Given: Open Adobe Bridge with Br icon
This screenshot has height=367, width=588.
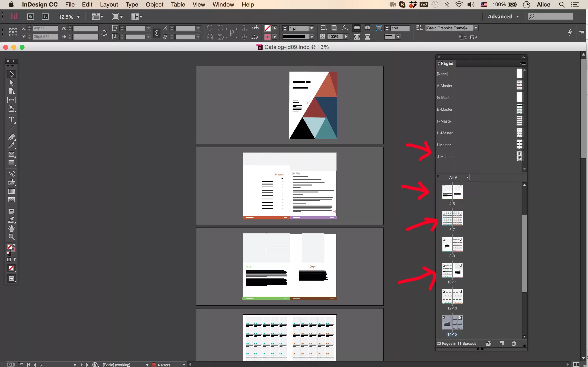Looking at the screenshot, I should (x=30, y=17).
